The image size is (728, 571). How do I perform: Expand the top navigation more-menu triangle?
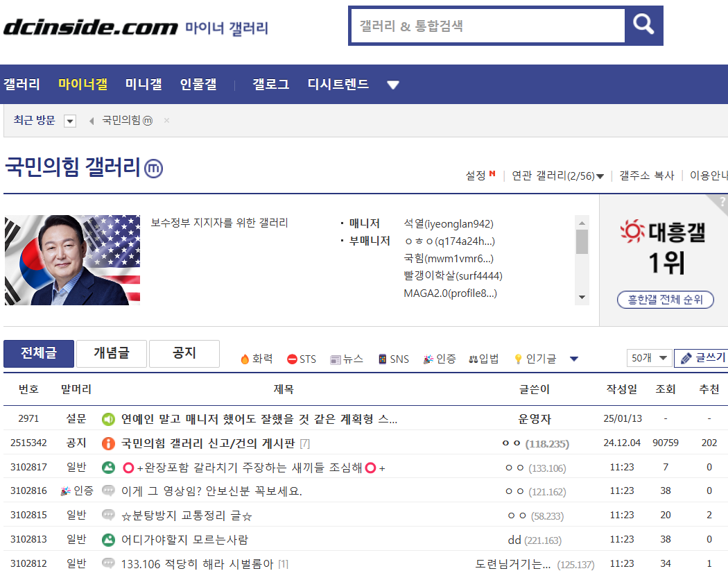click(x=393, y=85)
